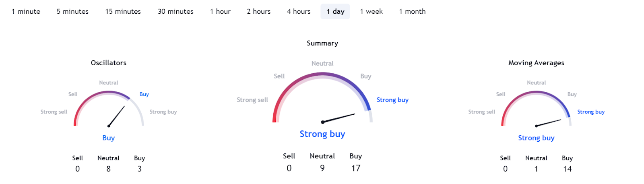Click the Buy rating under Oscillators gauge
This screenshot has width=644, height=184.
click(x=109, y=138)
